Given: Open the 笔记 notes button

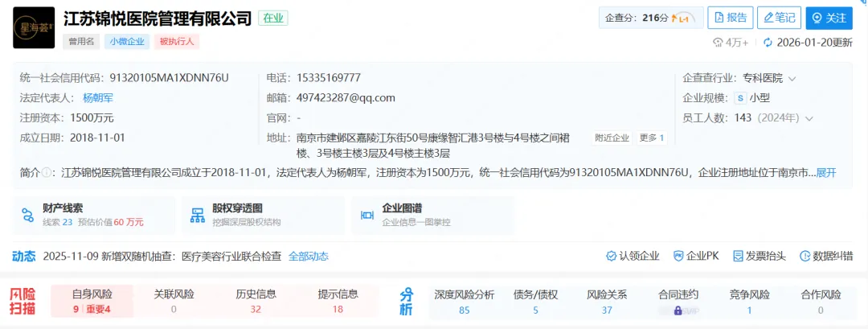Looking at the screenshot, I should point(779,18).
